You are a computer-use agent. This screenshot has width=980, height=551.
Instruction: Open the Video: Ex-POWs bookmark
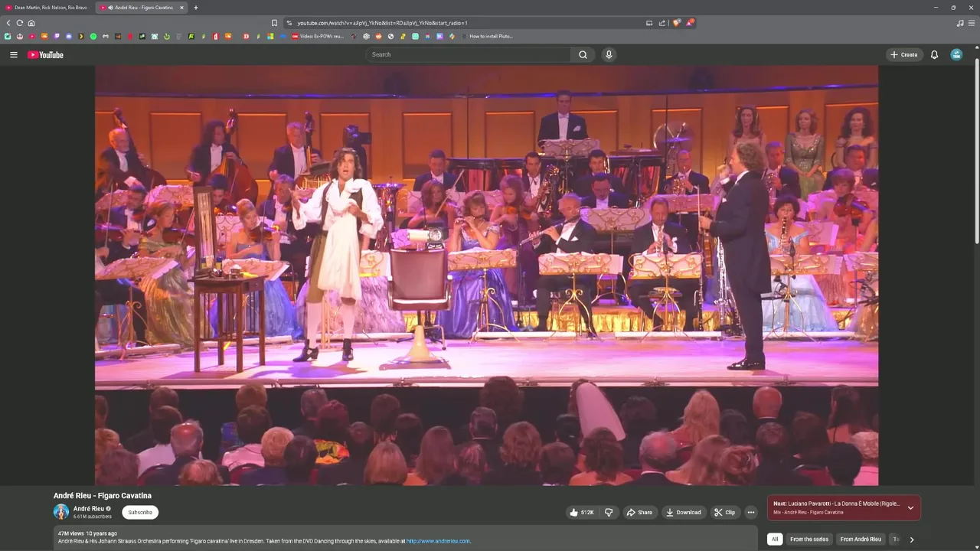coord(318,36)
